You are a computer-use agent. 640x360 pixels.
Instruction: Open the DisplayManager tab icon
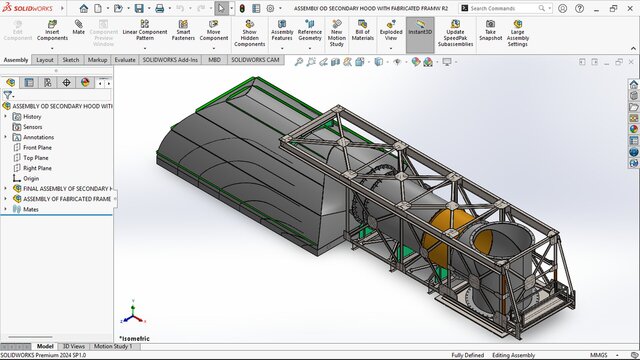click(x=85, y=83)
